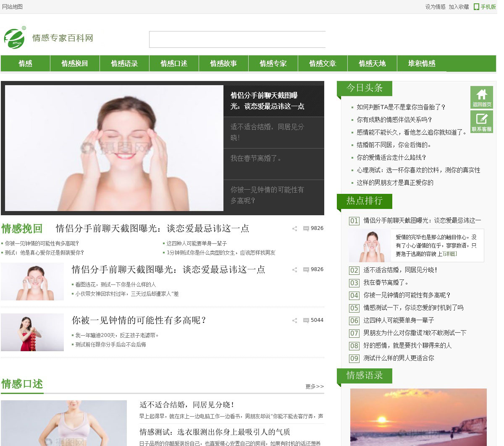Screen dimensions: 504x446
Task: Open headline 如何判断TA是不是拿你当备胎了
Action: (401, 107)
